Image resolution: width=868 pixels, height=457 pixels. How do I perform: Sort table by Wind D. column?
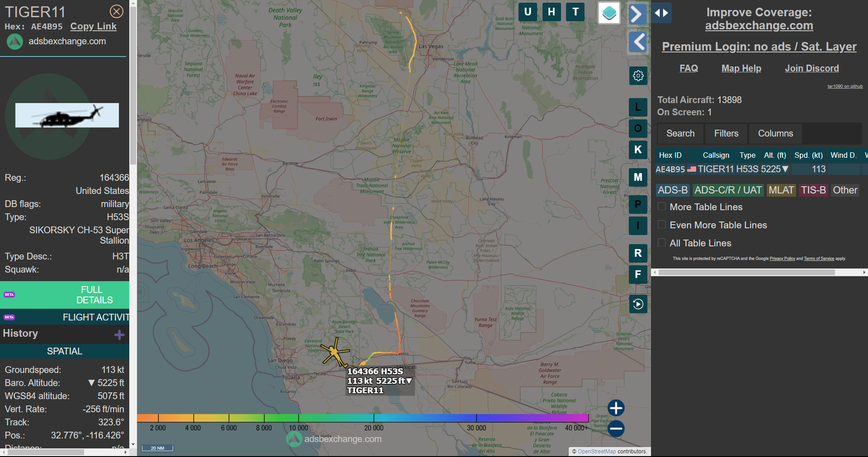[x=844, y=155]
